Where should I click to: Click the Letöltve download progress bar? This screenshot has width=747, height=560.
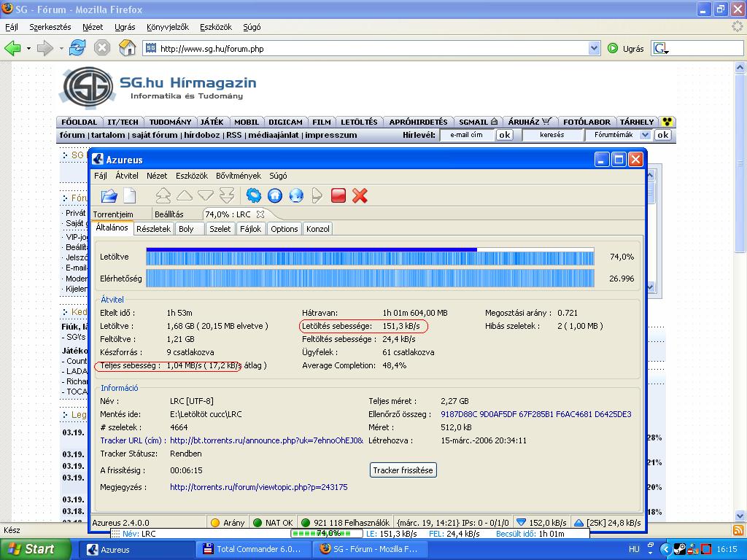(370, 257)
